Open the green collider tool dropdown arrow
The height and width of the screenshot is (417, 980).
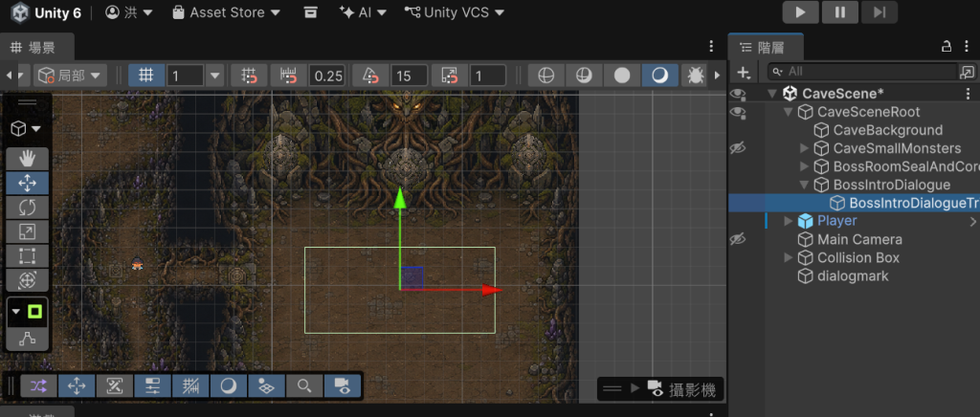(16, 311)
